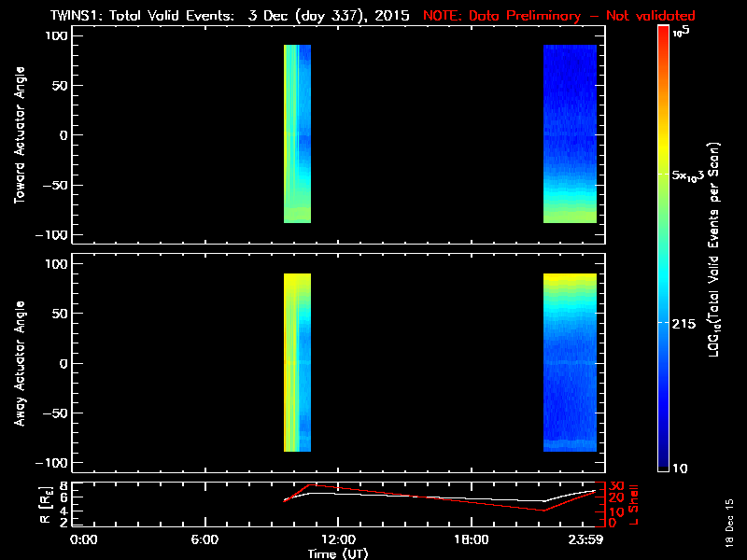This screenshot has width=747, height=560.
Task: Click the right data block in Away panel
Action: point(570,362)
